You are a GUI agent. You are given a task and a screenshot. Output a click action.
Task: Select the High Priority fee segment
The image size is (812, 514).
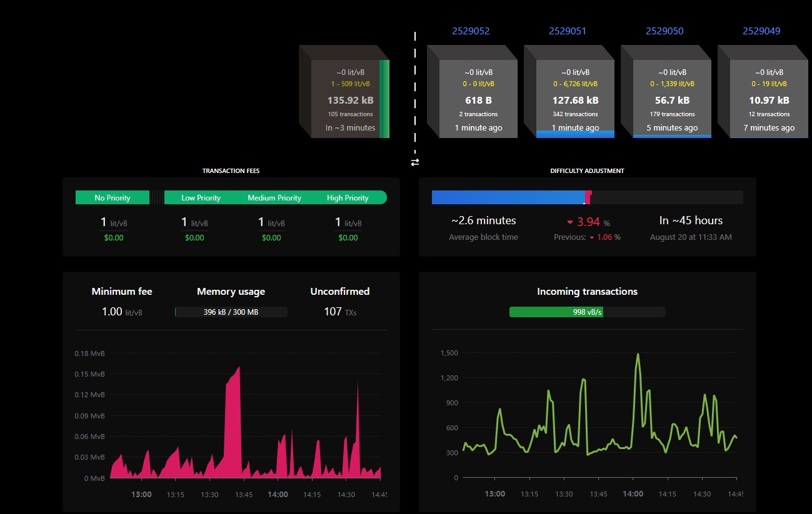[348, 198]
